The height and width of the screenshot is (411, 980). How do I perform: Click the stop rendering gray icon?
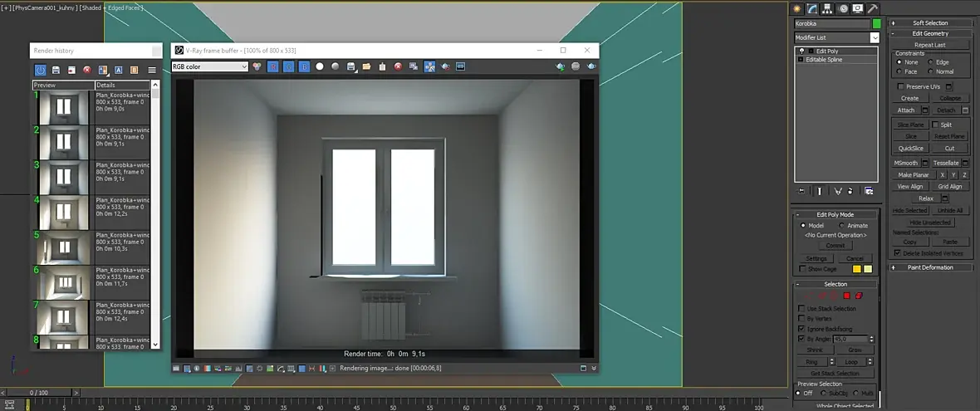click(576, 66)
